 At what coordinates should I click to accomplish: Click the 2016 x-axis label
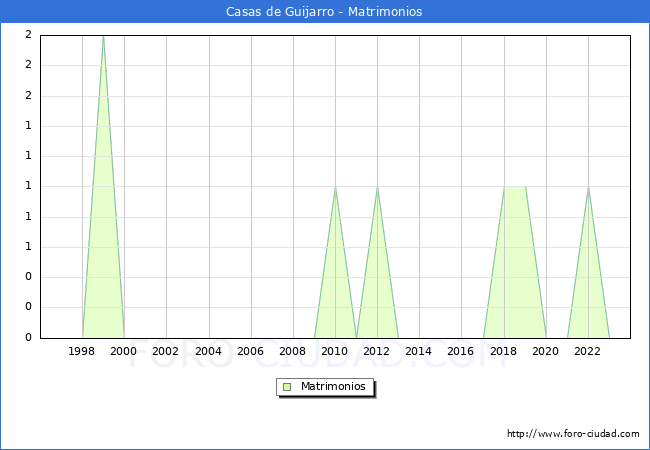point(461,351)
